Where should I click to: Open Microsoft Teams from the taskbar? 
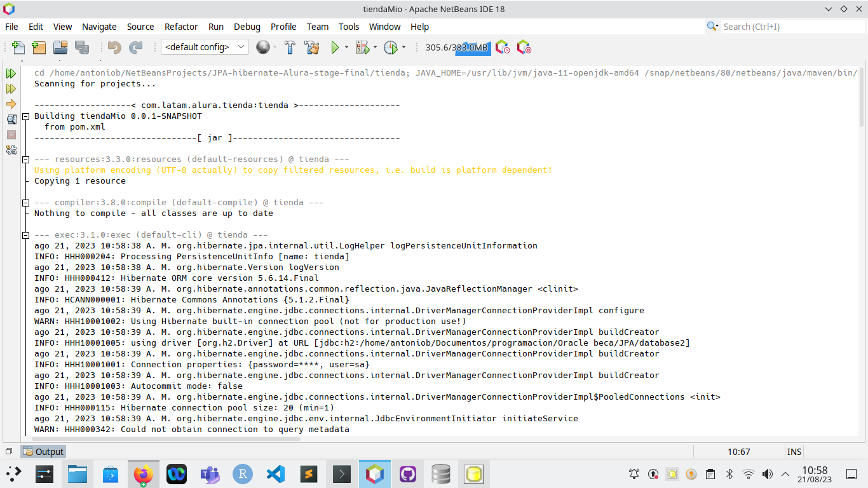210,474
